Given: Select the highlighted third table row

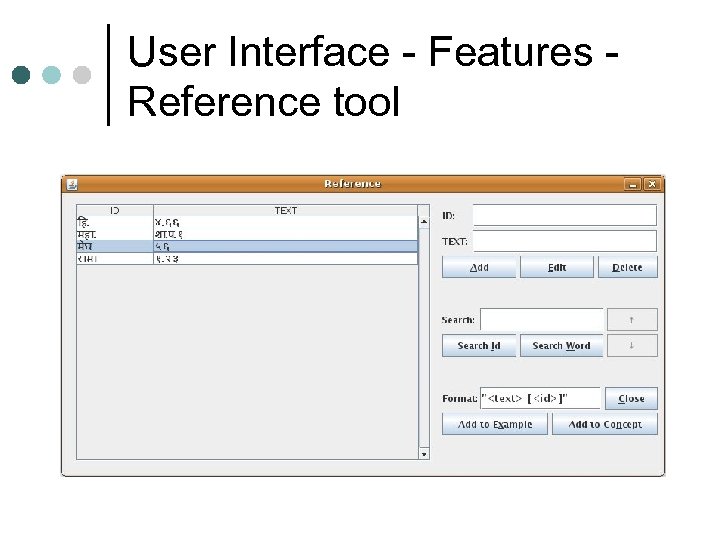Looking at the screenshot, I should pyautogui.click(x=248, y=247).
